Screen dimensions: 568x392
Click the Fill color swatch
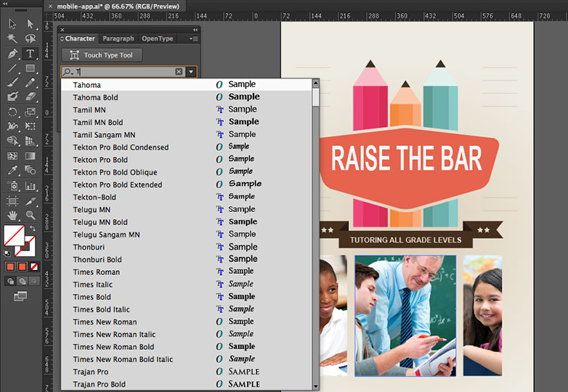point(14,235)
